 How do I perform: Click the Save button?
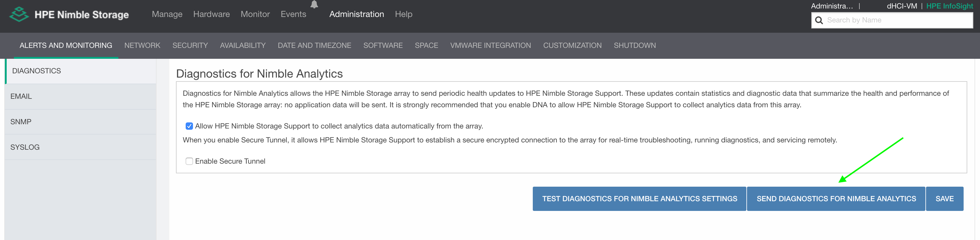pyautogui.click(x=944, y=198)
